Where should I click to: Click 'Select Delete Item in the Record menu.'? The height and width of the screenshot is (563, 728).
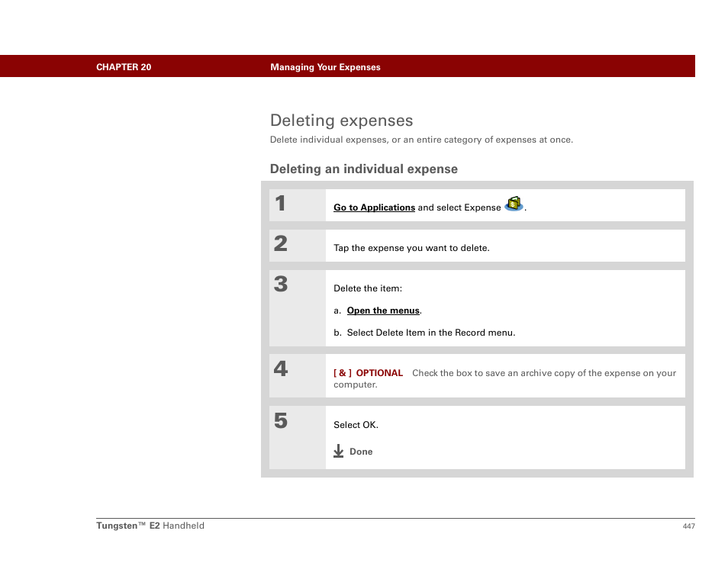[x=431, y=333]
